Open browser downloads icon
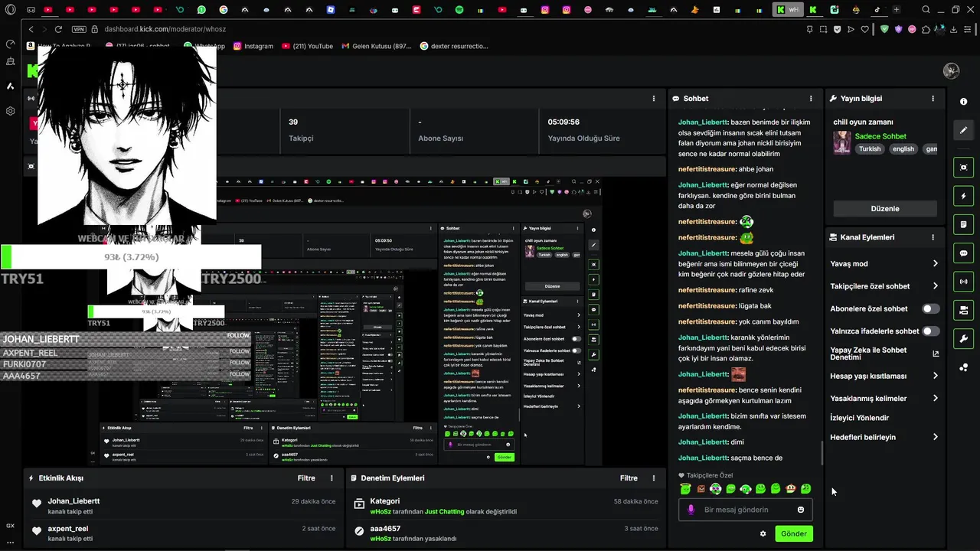980x551 pixels. tap(953, 29)
